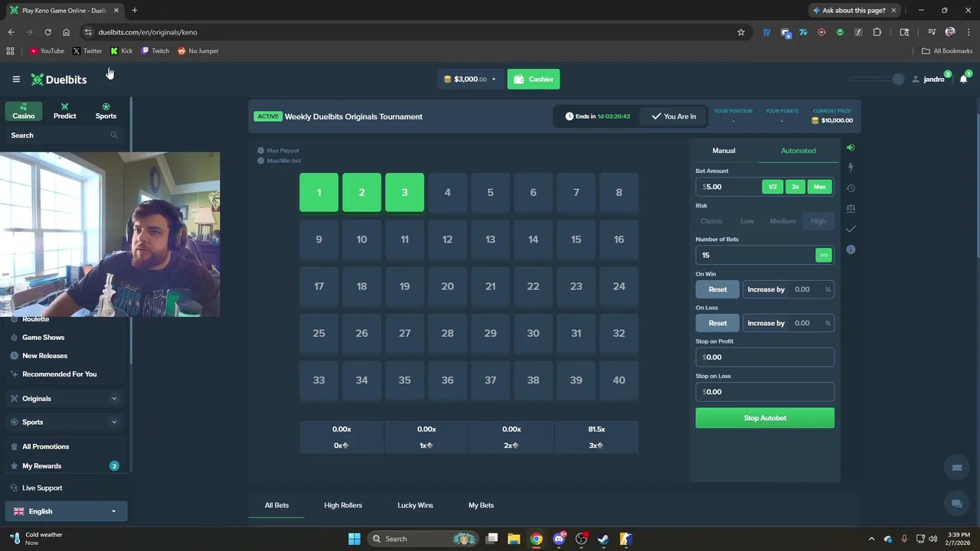Open Steam from the taskbar
Image resolution: width=980 pixels, height=551 pixels.
[603, 539]
